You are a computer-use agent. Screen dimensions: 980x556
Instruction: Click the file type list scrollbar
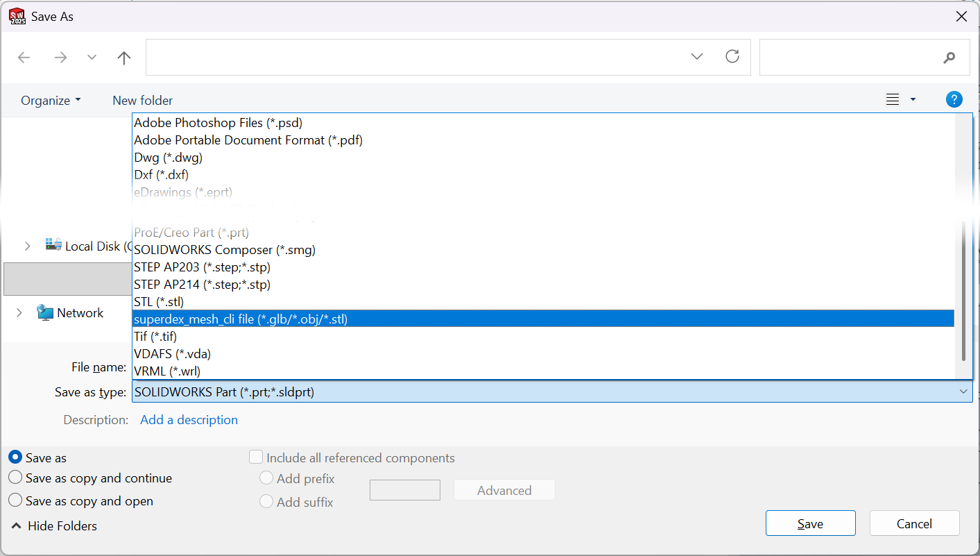[964, 292]
